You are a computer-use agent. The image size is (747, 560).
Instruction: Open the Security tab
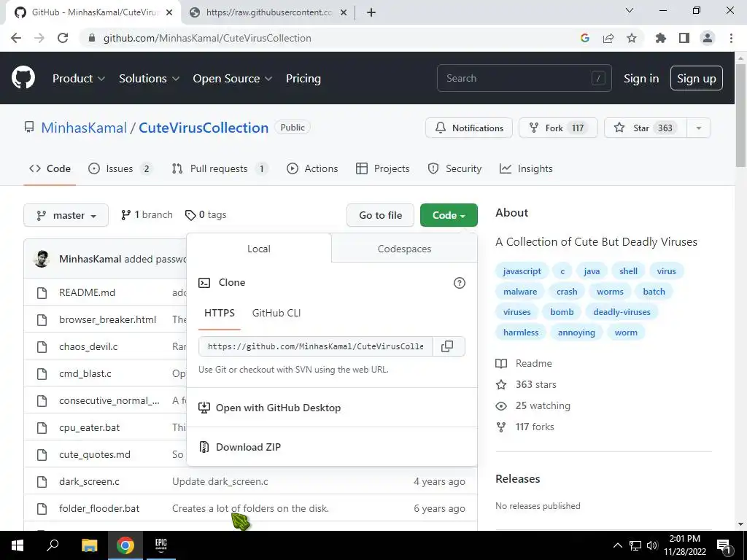(454, 168)
